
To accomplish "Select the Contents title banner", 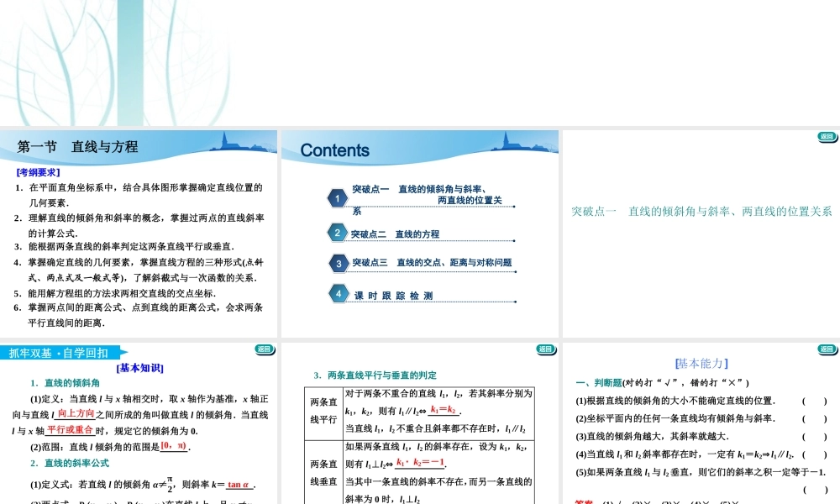I will 336,150.
